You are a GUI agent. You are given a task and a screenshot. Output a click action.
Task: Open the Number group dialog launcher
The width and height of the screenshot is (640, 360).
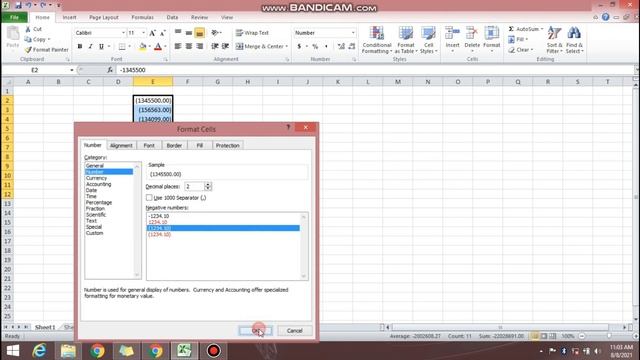click(354, 60)
